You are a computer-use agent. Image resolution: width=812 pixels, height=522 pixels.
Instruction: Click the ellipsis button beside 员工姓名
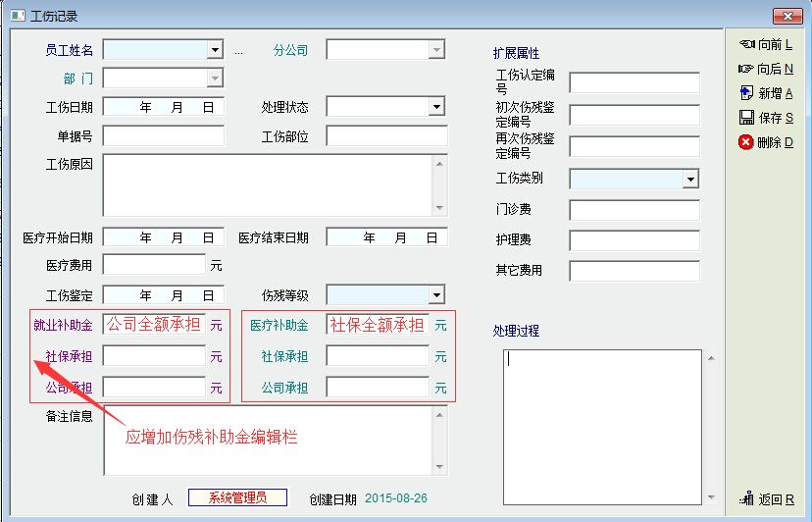(x=238, y=50)
